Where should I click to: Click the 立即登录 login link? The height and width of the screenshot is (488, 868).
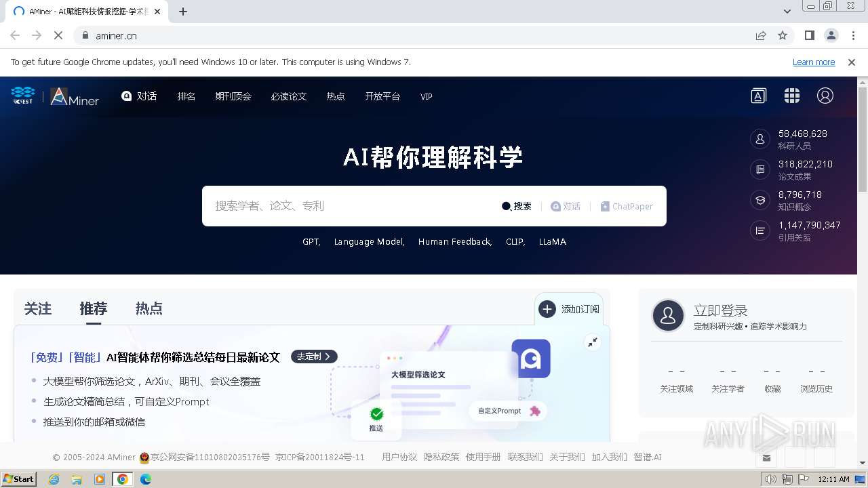click(720, 310)
